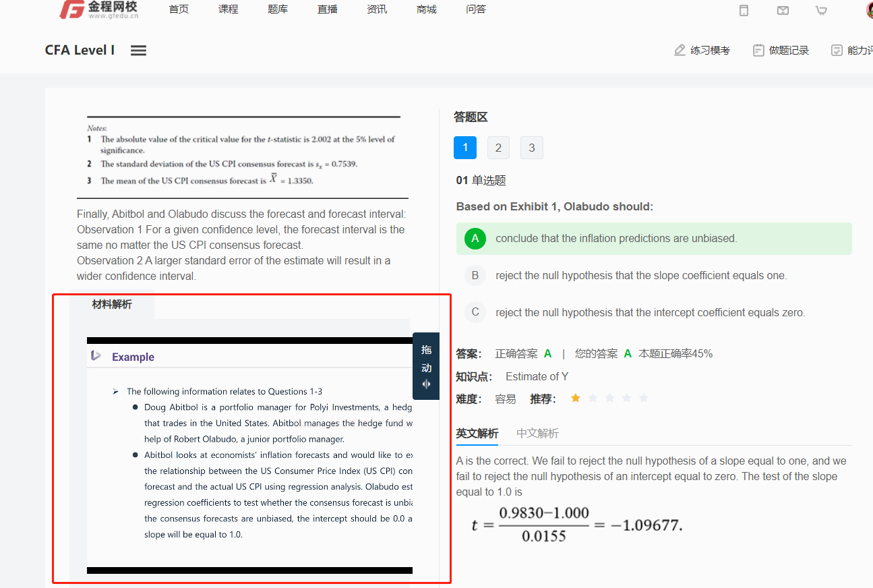Open the mail messages icon
Image resolution: width=873 pixels, height=588 pixels.
coord(783,10)
